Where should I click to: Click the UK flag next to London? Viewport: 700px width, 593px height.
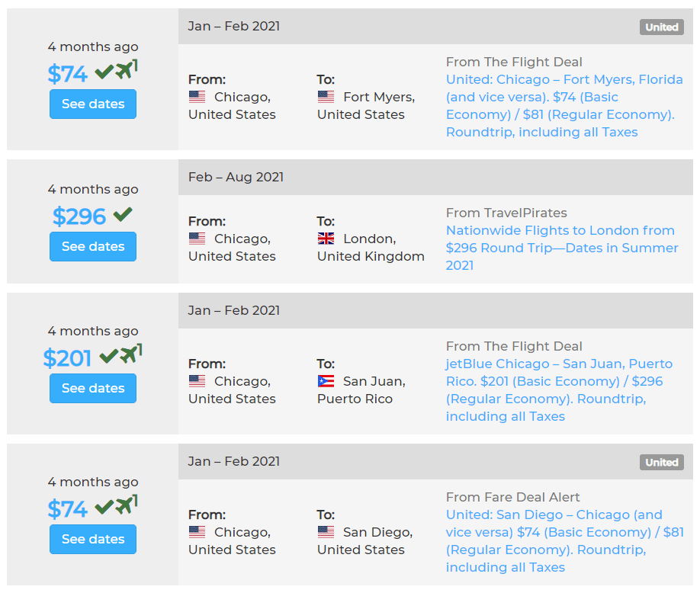(326, 239)
